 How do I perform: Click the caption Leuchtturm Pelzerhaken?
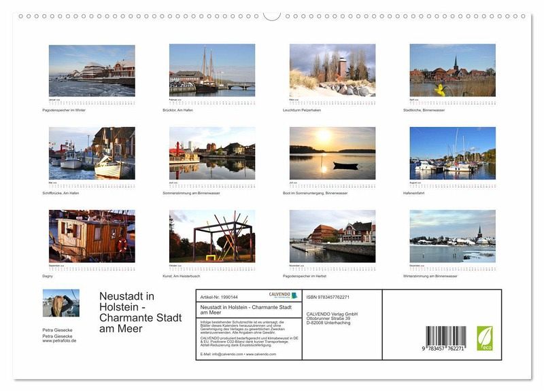[302, 110]
